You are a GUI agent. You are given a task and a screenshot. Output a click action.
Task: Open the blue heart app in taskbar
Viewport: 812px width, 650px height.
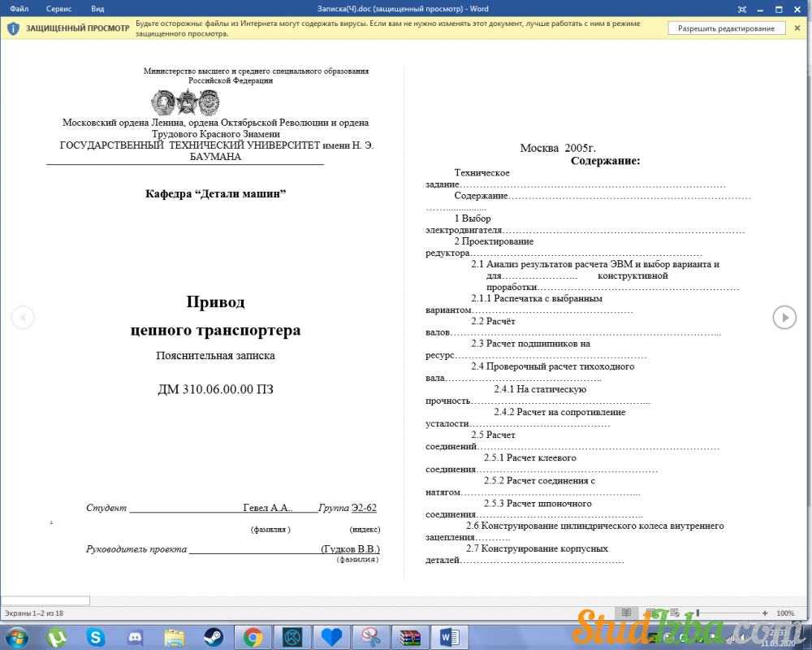pos(331,637)
